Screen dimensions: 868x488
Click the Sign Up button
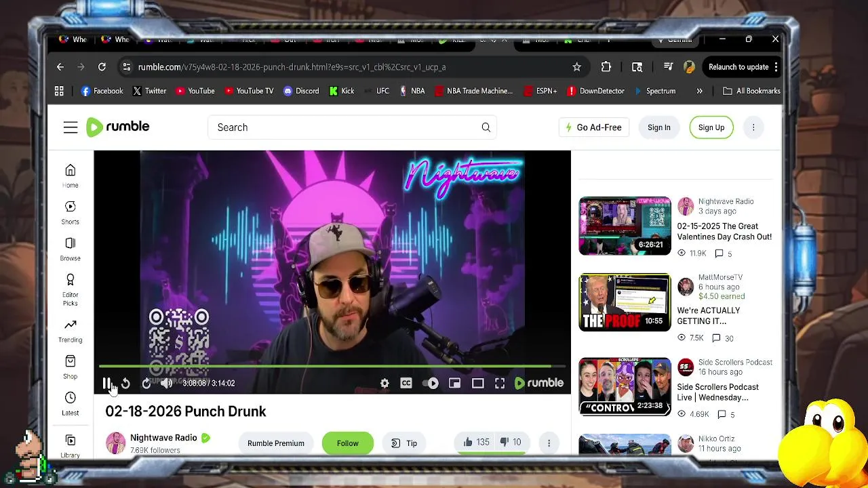711,127
